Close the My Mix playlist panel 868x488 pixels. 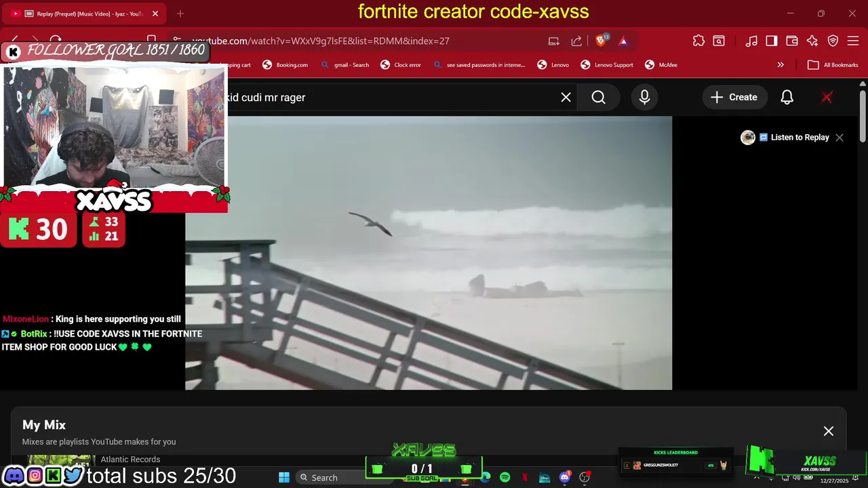click(x=829, y=431)
